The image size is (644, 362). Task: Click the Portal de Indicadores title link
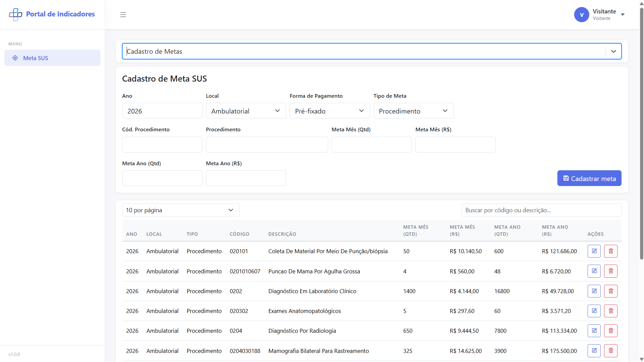coord(60,14)
